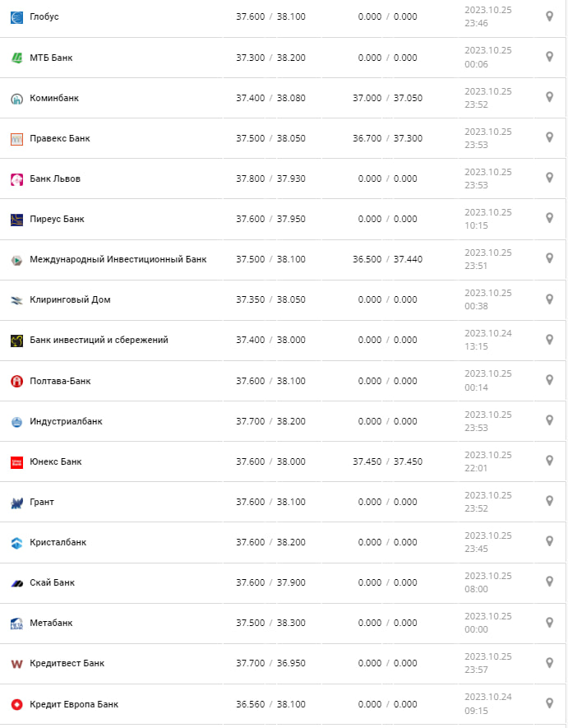Show Коминбанк branches via map pin
Viewport: 568px width, 728px height.
pos(550,97)
